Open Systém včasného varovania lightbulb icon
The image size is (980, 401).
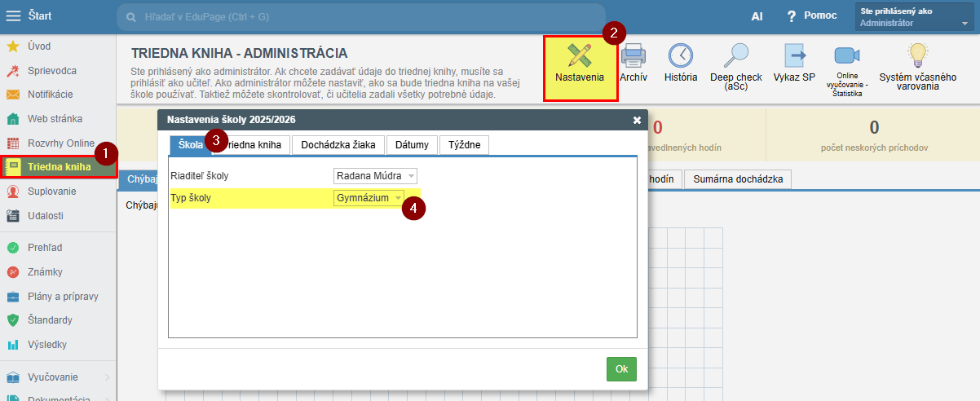coord(917,65)
